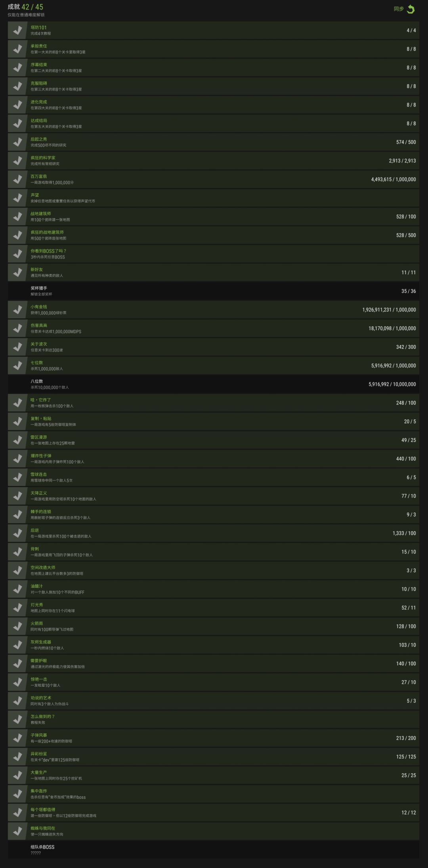The height and width of the screenshot is (868, 428).
Task: Click the checkmark icon beside 子弹风暴
Action: [17, 738]
